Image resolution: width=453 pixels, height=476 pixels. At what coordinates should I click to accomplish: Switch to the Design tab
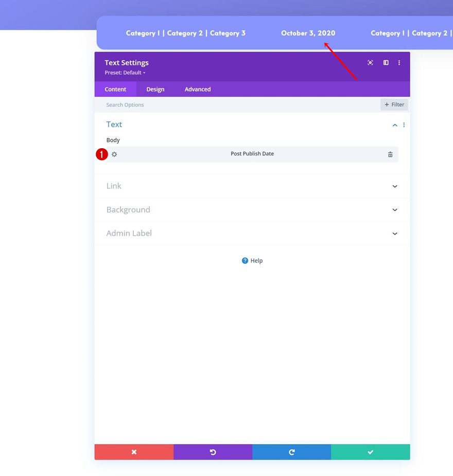(155, 89)
